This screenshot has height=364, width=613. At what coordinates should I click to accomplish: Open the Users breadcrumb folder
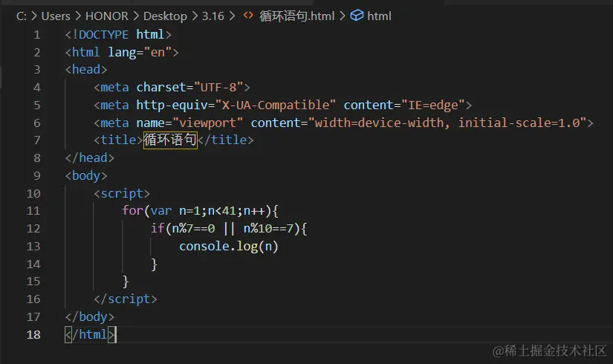point(56,16)
